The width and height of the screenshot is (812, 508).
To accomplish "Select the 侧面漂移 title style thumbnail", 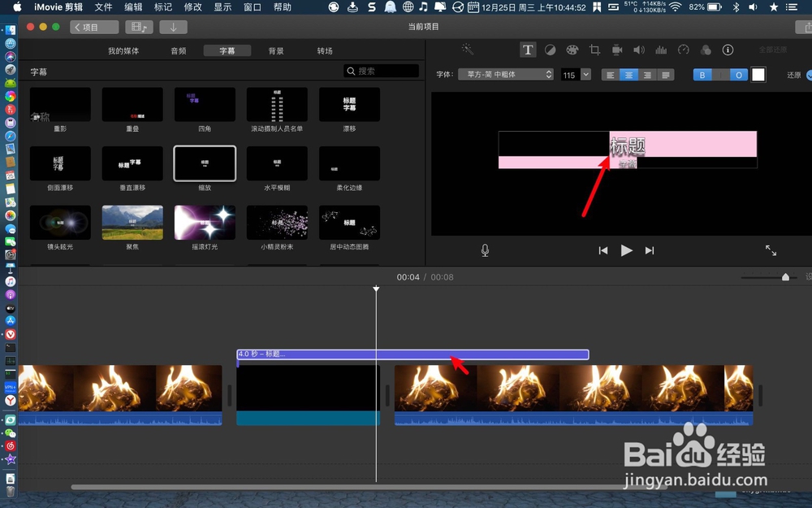I will point(60,163).
